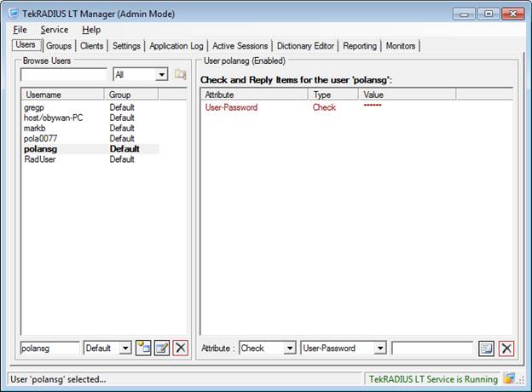Click the Group column header in user list
Viewport: 532px width, 392px height.
click(131, 95)
